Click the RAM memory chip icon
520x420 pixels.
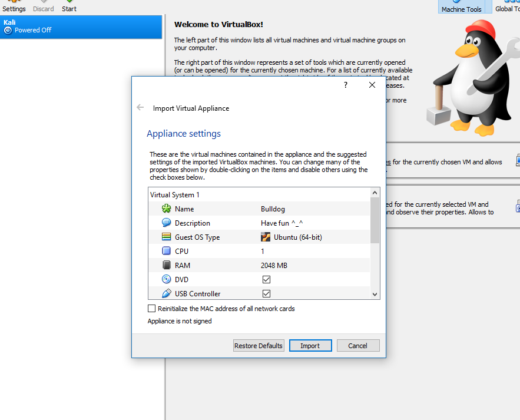pyautogui.click(x=166, y=265)
